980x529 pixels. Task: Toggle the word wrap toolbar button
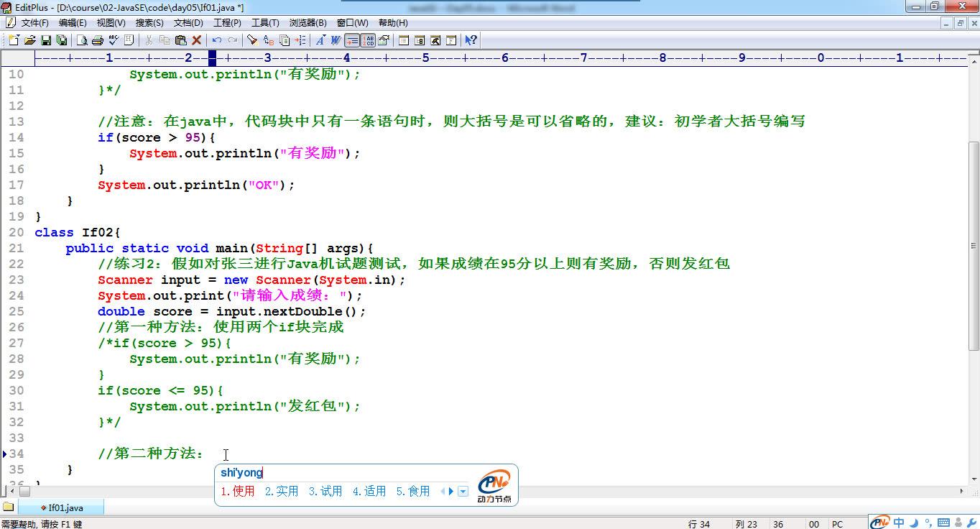click(352, 40)
